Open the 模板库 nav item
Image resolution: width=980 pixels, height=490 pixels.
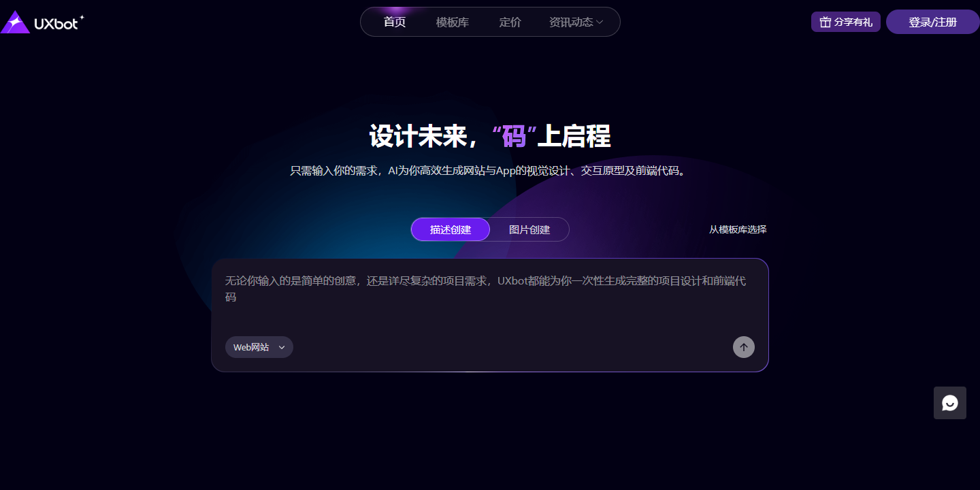453,22
